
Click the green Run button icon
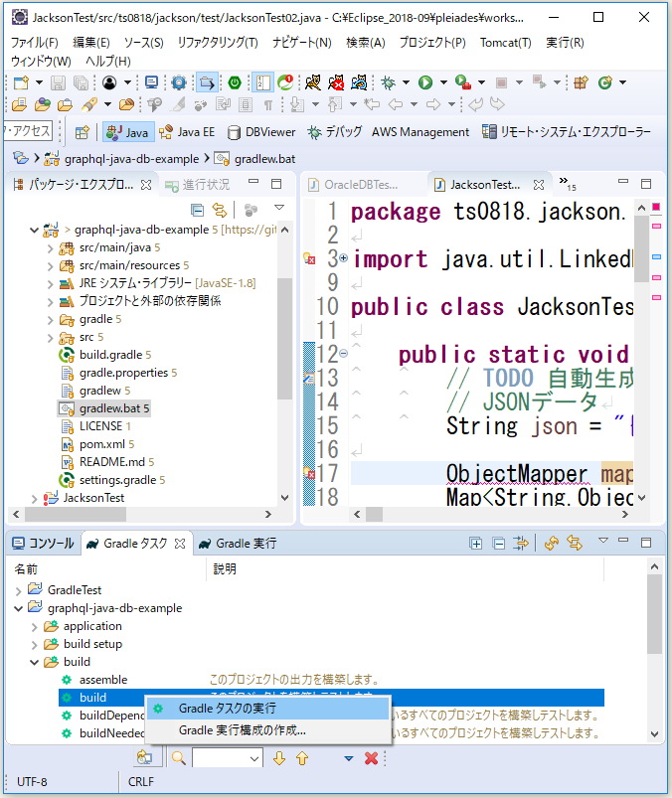(425, 82)
